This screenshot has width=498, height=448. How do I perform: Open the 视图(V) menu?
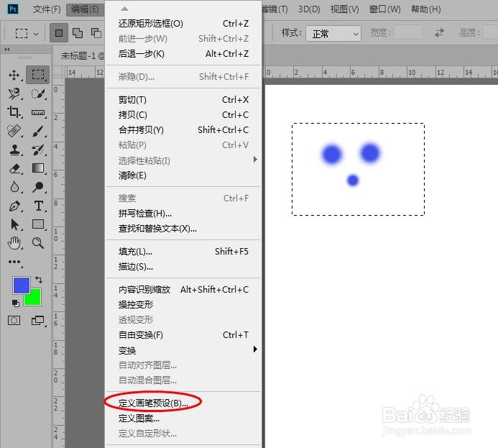coord(345,9)
